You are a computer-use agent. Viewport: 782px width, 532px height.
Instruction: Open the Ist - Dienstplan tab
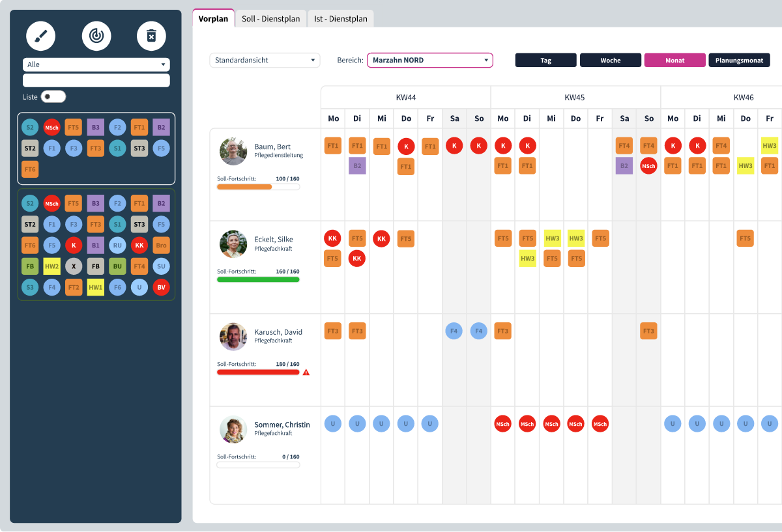340,19
